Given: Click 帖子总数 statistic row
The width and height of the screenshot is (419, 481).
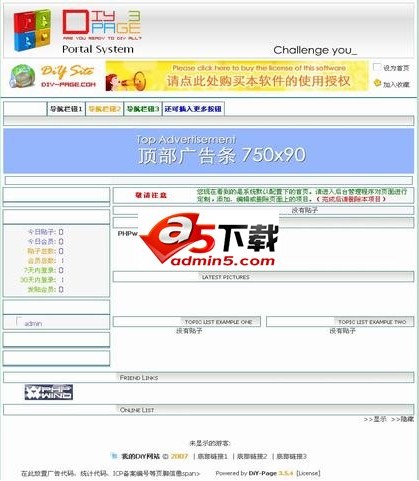Looking at the screenshot, I should click(45, 251).
